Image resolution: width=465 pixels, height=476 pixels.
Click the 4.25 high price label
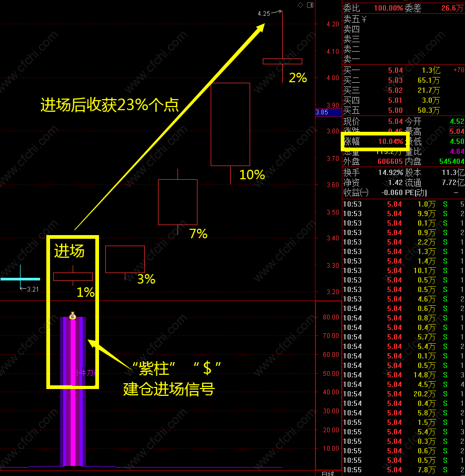click(x=264, y=14)
